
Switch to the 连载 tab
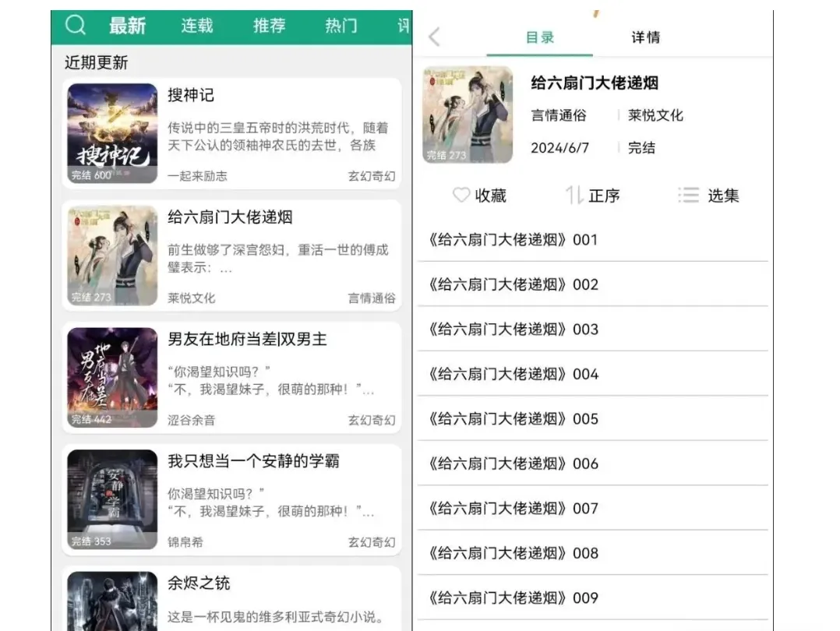[x=197, y=26]
